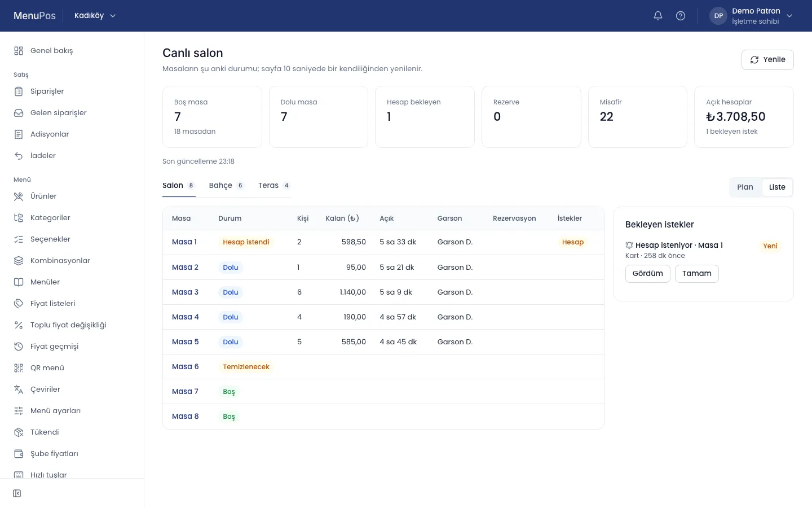Click the Ürünler utensils icon
This screenshot has width=812, height=508.
coord(19,196)
